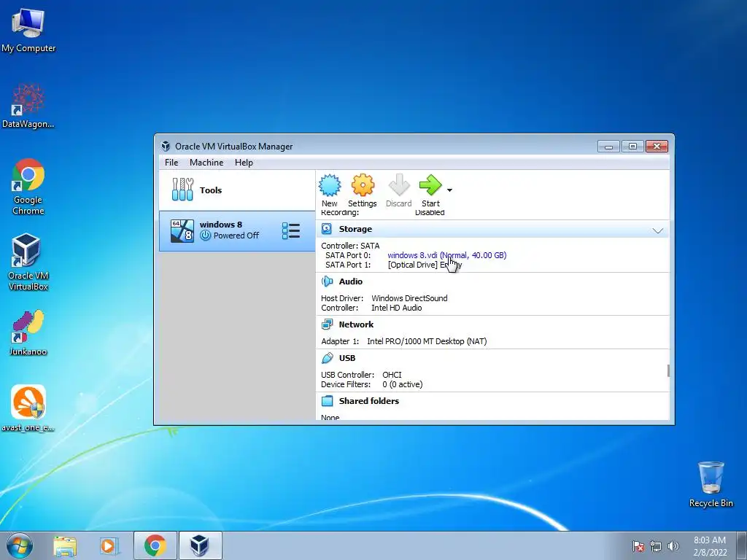747x560 pixels.
Task: Click the Network section title
Action: [356, 324]
